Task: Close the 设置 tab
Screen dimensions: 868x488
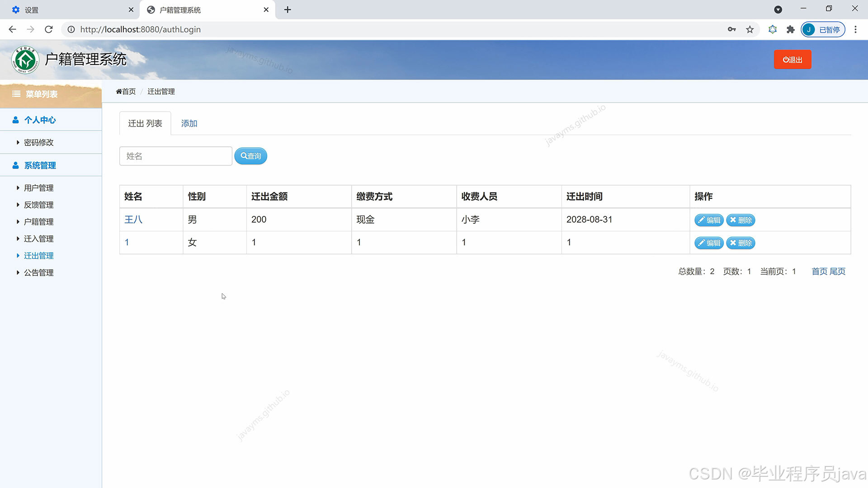Action: tap(131, 9)
